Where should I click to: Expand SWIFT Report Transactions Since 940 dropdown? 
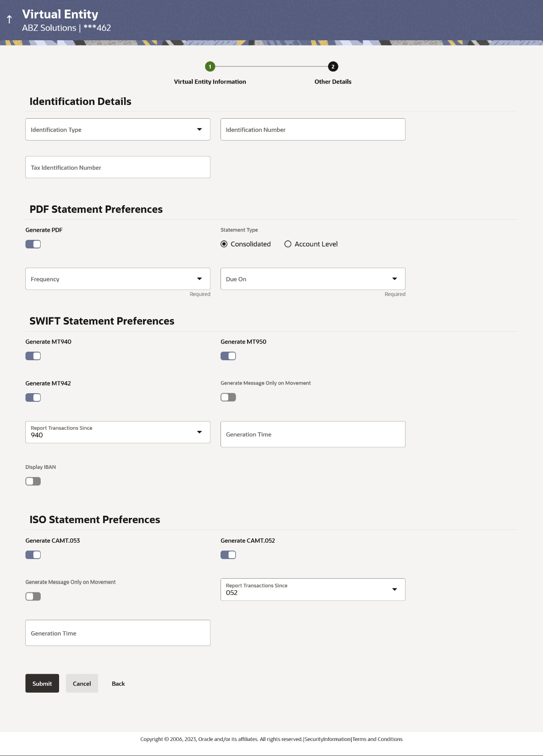[118, 432]
